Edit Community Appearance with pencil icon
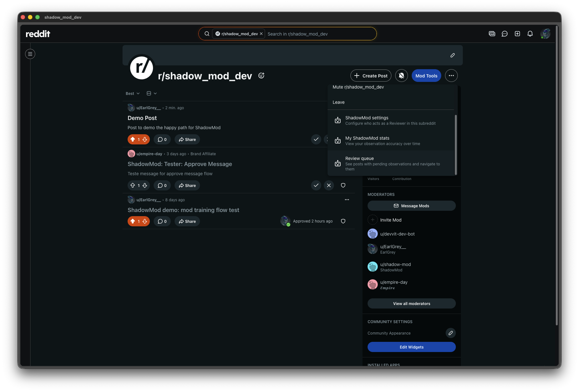This screenshot has width=579, height=392. coord(451,333)
